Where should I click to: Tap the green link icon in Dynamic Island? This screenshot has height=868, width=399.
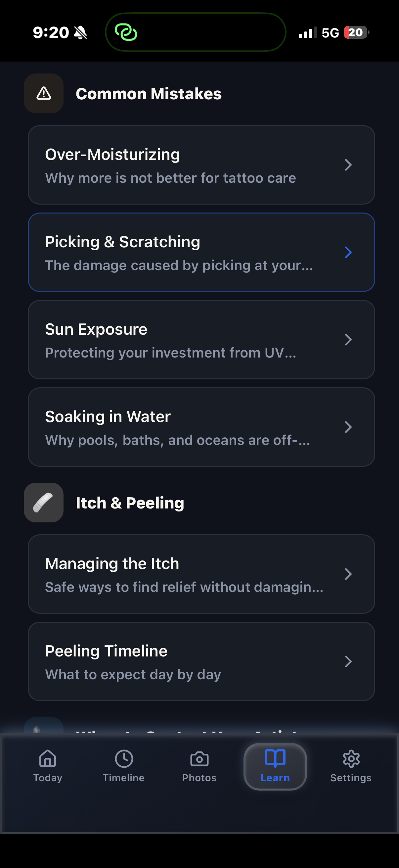pos(126,32)
